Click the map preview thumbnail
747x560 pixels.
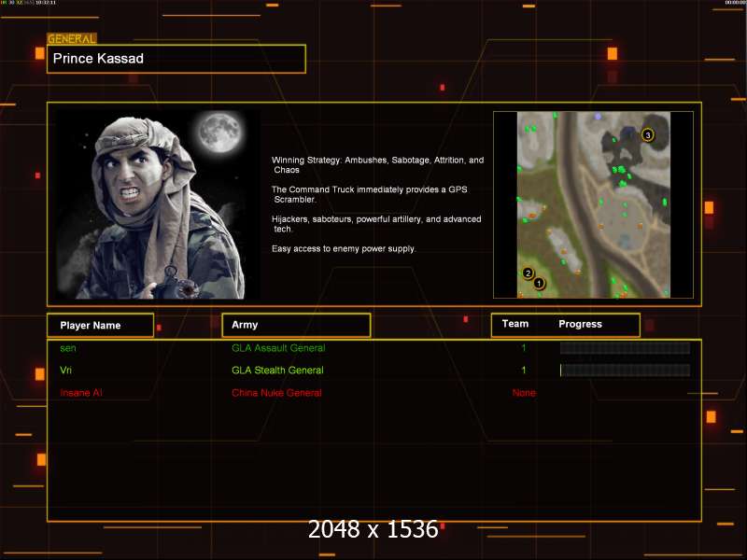[594, 204]
